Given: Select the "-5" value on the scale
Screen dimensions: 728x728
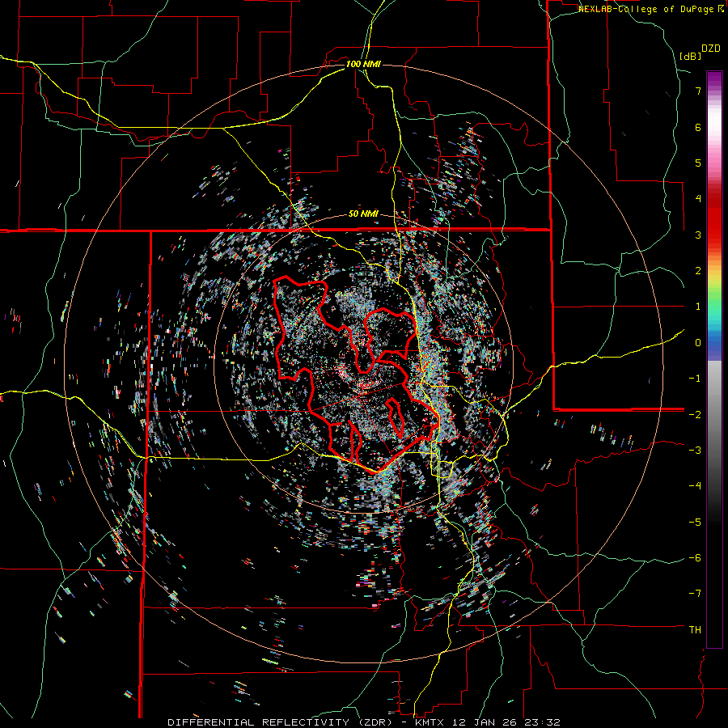Looking at the screenshot, I should pos(695,523).
